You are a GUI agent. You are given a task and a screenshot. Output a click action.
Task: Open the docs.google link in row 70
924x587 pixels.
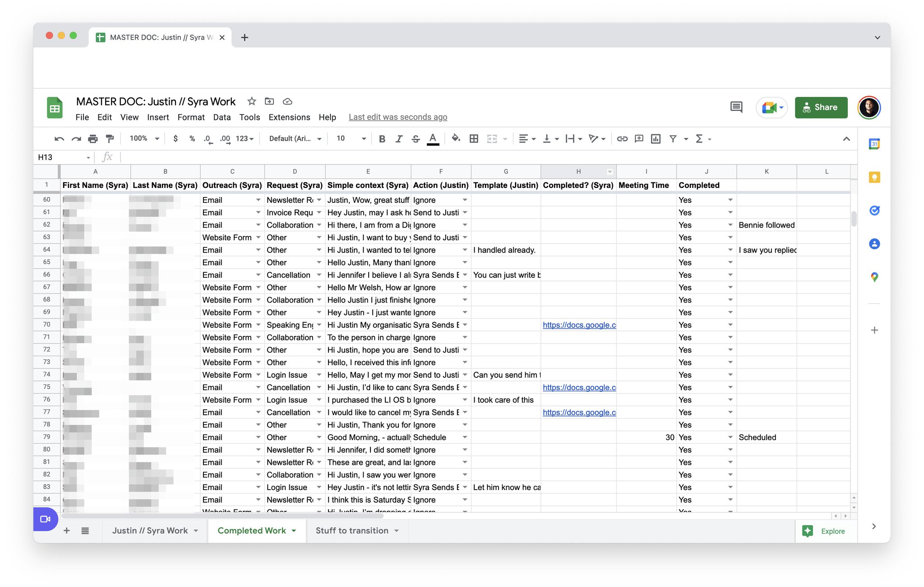[579, 325]
